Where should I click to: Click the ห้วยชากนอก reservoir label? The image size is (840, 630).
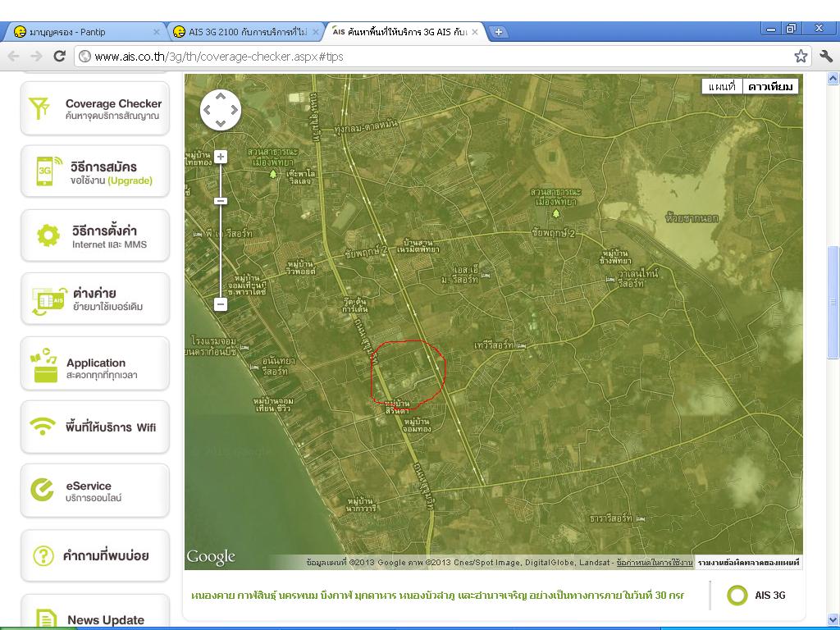point(692,217)
